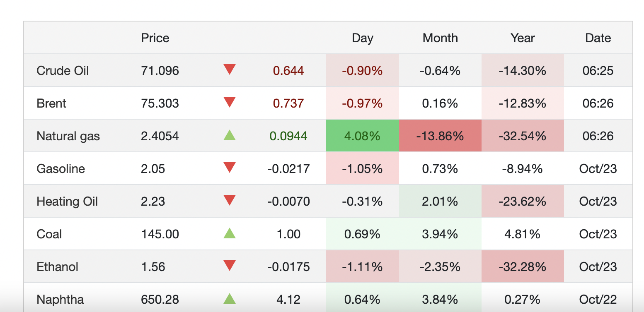Click the Crude Oil change value 0.644
Image resolution: width=644 pixels, height=312 pixels.
click(288, 71)
